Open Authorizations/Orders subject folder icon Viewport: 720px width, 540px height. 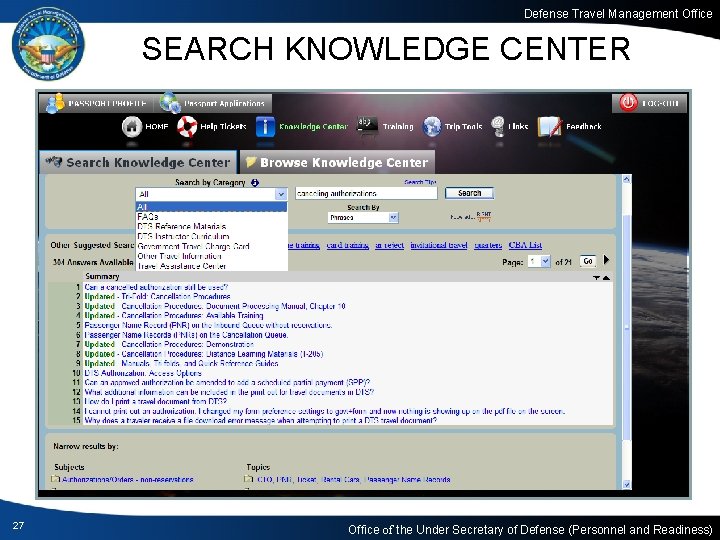pos(56,479)
